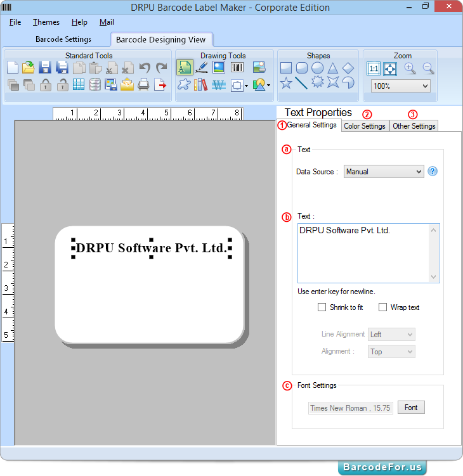This screenshot has height=476, width=463.
Task: Fit label to window zoom icon
Action: 390,69
